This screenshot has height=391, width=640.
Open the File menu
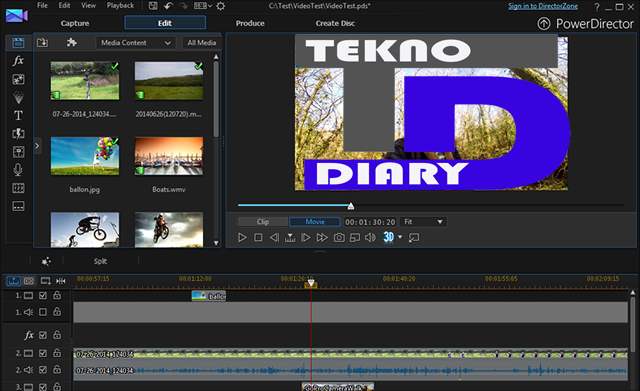coord(42,6)
